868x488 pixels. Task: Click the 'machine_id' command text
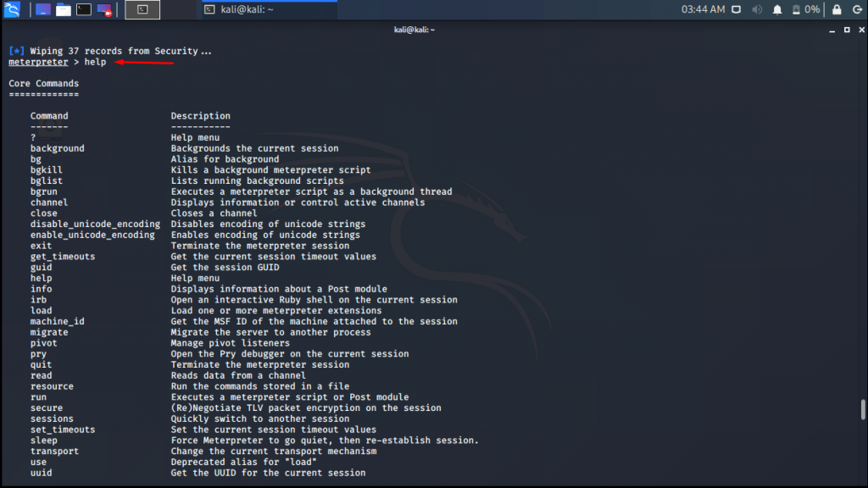tap(57, 321)
